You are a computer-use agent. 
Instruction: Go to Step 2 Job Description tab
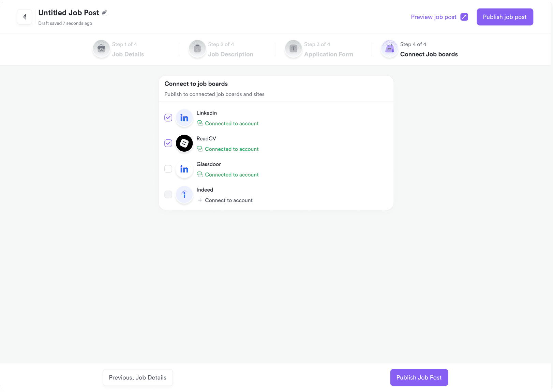pos(230,54)
